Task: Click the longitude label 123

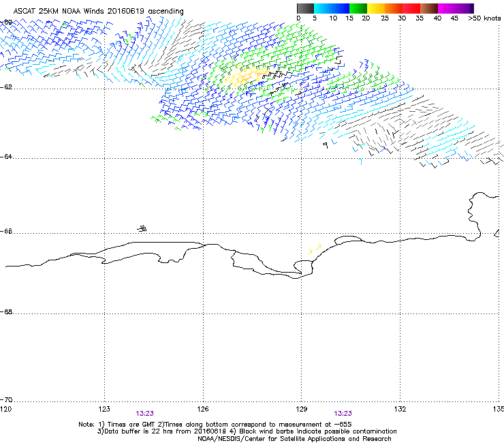Action: pos(104,409)
